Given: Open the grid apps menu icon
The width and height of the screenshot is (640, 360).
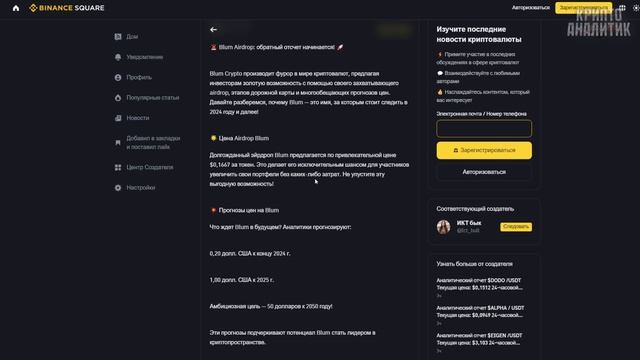Looking at the screenshot, I should pos(622,8).
